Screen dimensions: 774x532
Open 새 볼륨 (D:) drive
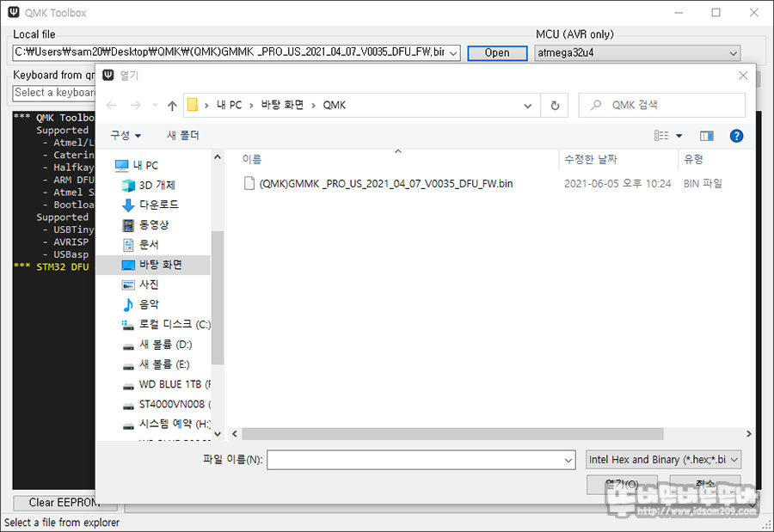(157, 345)
